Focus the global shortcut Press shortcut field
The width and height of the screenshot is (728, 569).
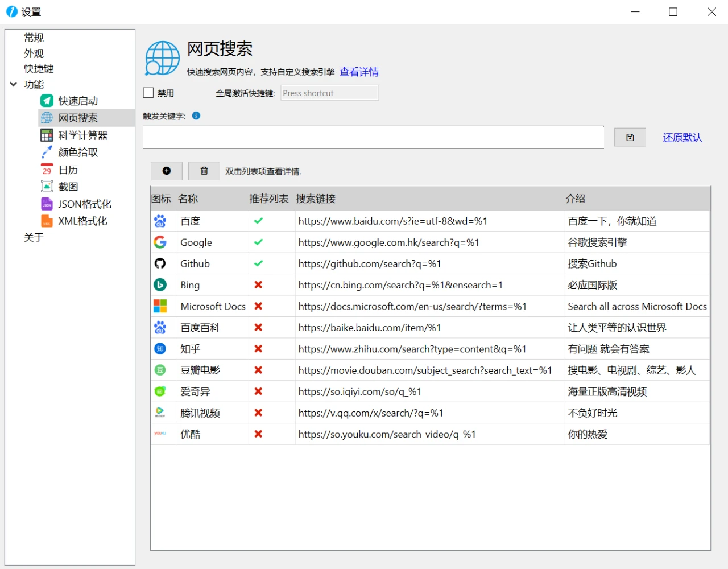(x=330, y=93)
